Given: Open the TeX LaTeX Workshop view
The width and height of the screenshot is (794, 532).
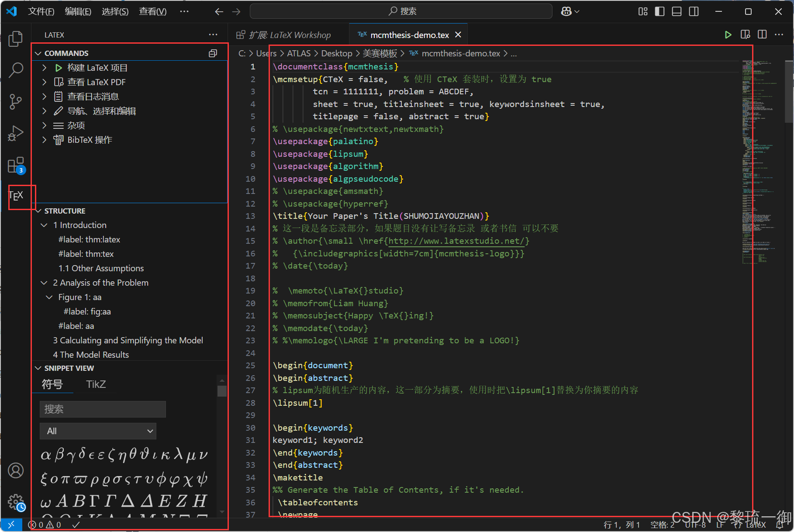Looking at the screenshot, I should click(x=16, y=196).
